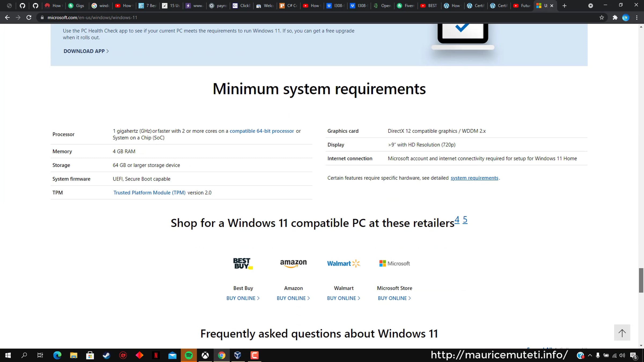This screenshot has width=644, height=362.
Task: Switch to the Open tab
Action: click(x=383, y=6)
